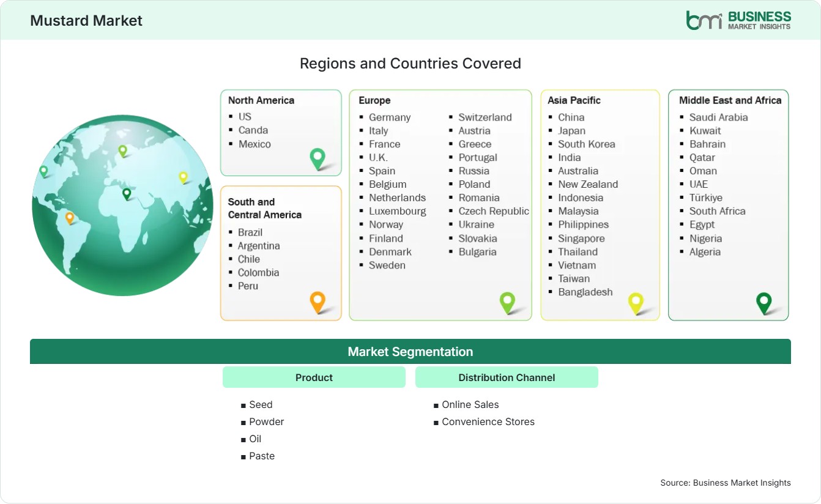Click the South and Central America heading
Screen dimensions: 821x504
coord(265,208)
